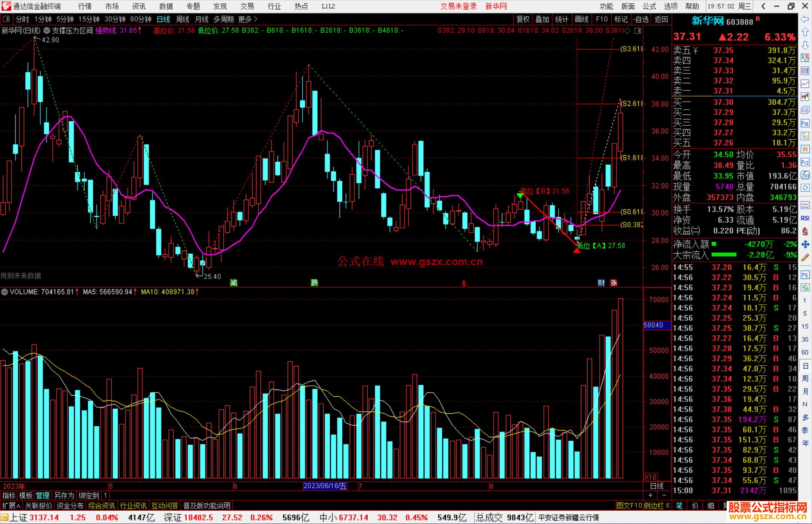Click the left arrow icon in right sidebar
812x524 pixels.
805,19
